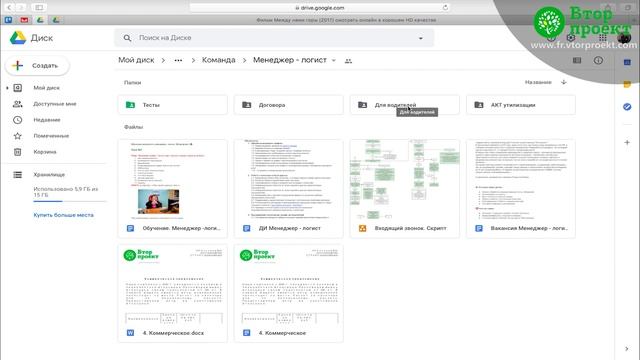Open the 'Договора' folder

click(x=289, y=105)
